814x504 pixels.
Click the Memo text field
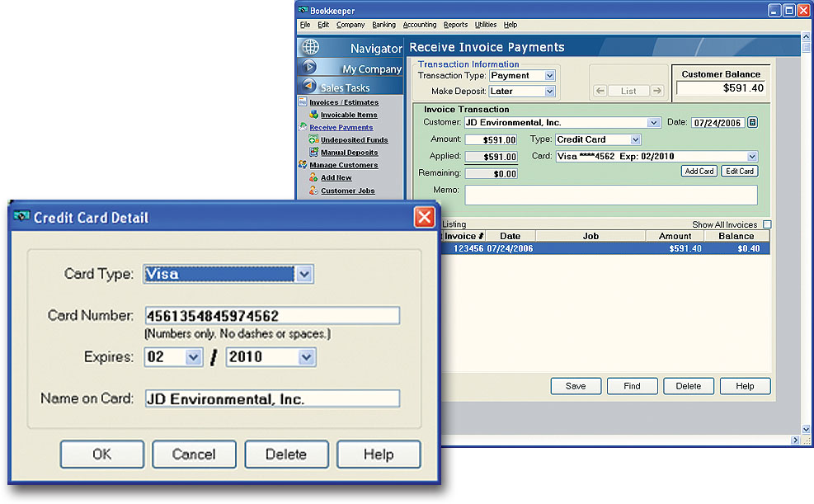(611, 195)
